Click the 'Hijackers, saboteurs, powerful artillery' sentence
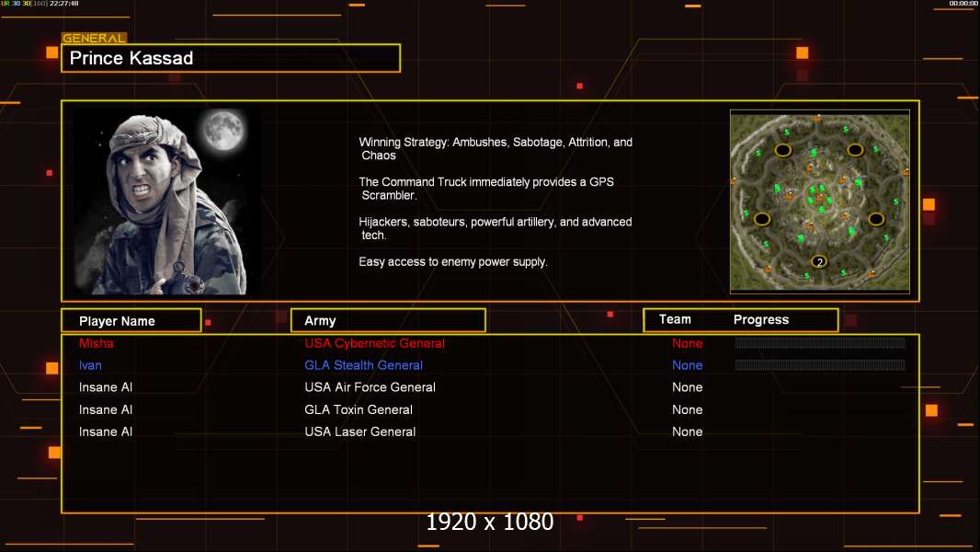This screenshot has width=980, height=552. pos(495,228)
